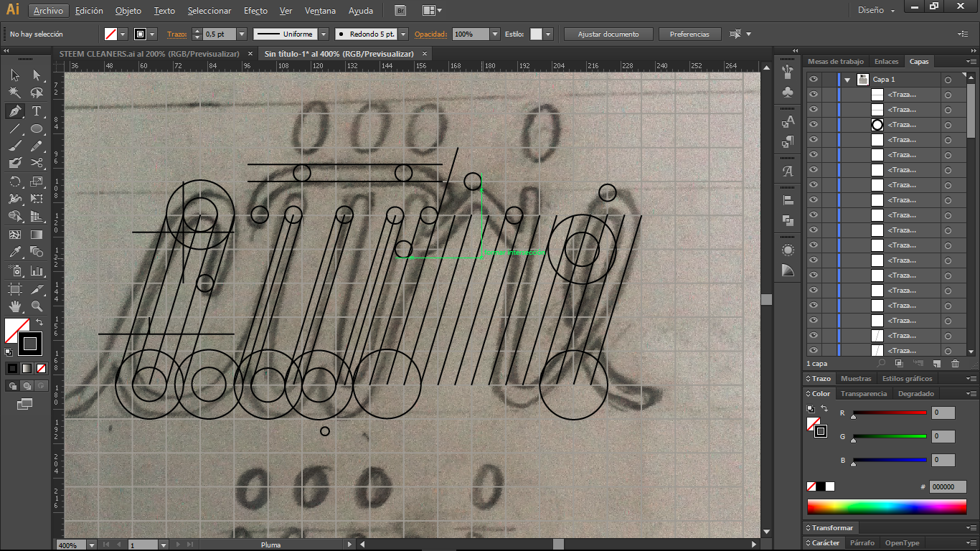Screen dimensions: 980x551
Task: Swap fill and stroke colors arrow
Action: pyautogui.click(x=39, y=322)
